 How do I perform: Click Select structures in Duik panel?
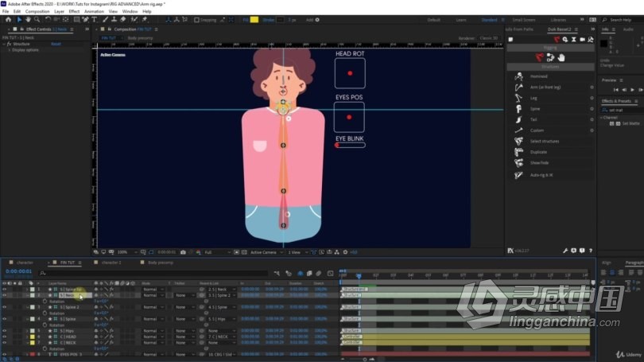click(544, 142)
